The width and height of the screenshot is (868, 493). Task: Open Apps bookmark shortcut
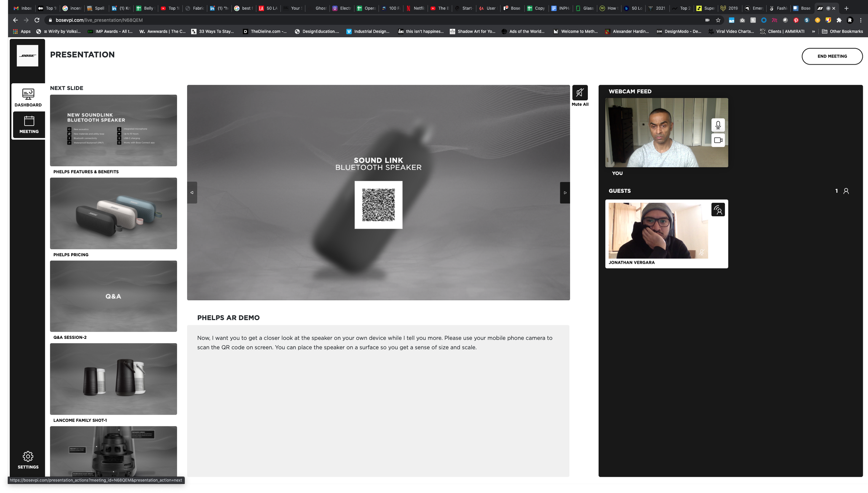pos(22,31)
